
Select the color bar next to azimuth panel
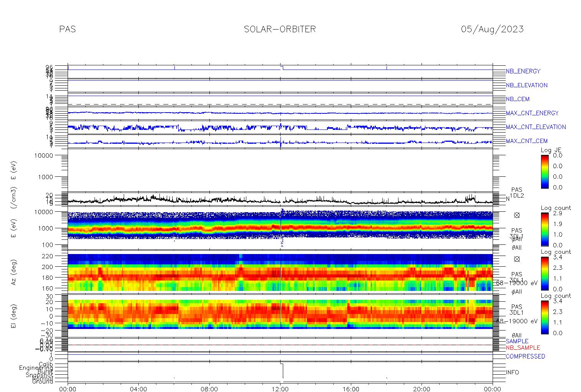tap(545, 273)
